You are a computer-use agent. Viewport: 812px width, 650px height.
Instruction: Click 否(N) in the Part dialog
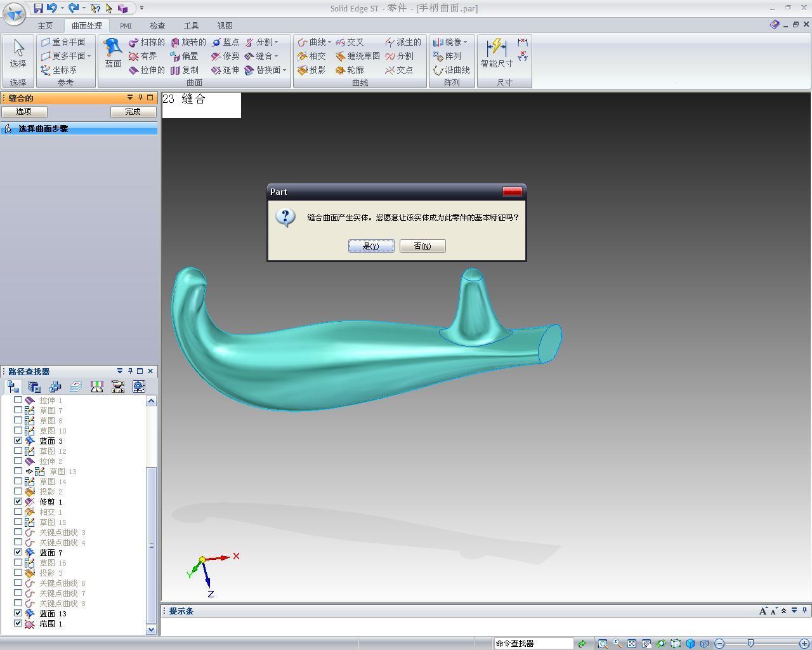[422, 246]
